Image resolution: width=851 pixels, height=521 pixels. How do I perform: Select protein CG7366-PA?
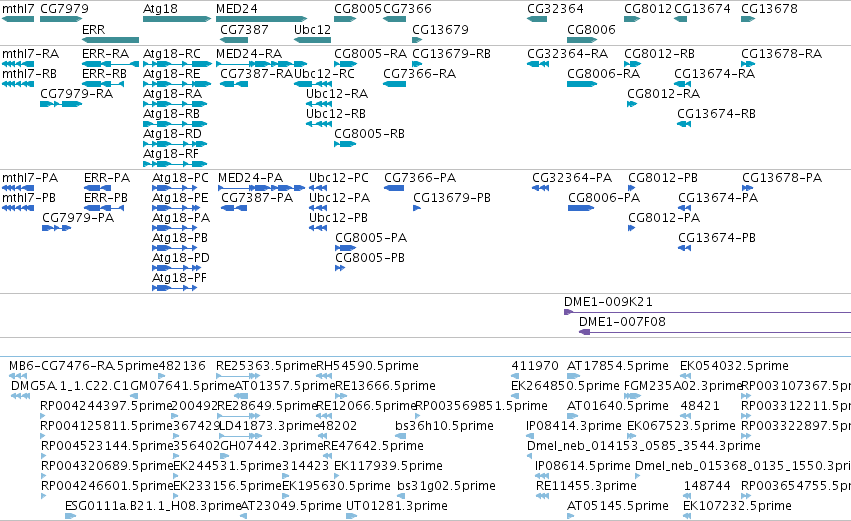point(420,178)
